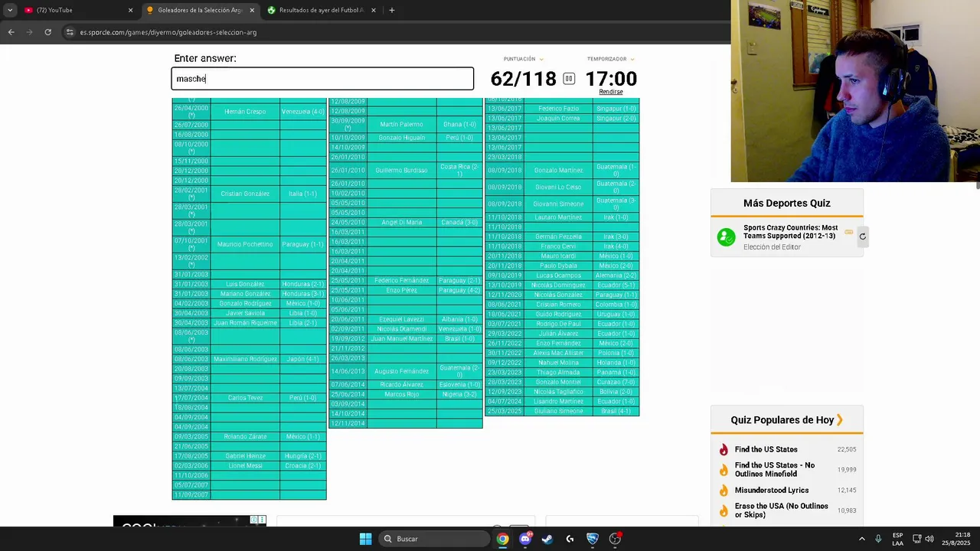980x551 pixels.
Task: Click the microphone tray icon
Action: click(x=878, y=539)
